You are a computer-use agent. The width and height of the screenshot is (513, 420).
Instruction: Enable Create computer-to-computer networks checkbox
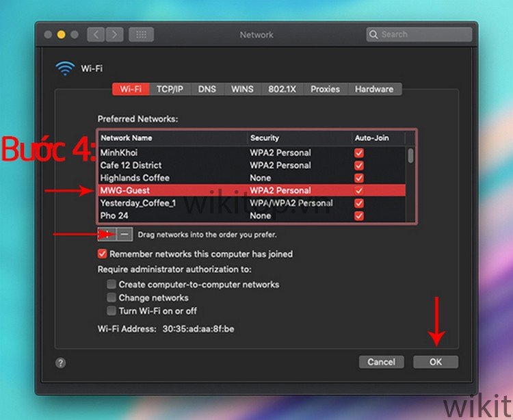pos(111,285)
